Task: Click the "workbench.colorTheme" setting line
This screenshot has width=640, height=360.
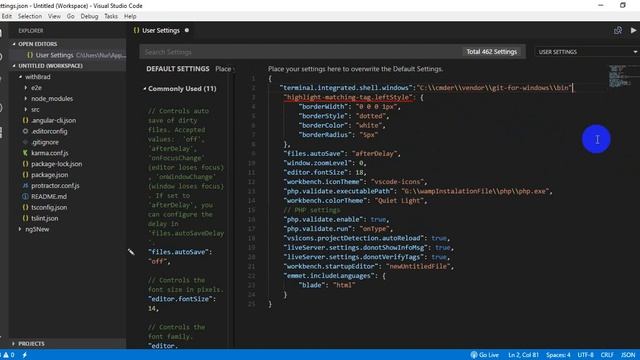Action: (x=355, y=200)
